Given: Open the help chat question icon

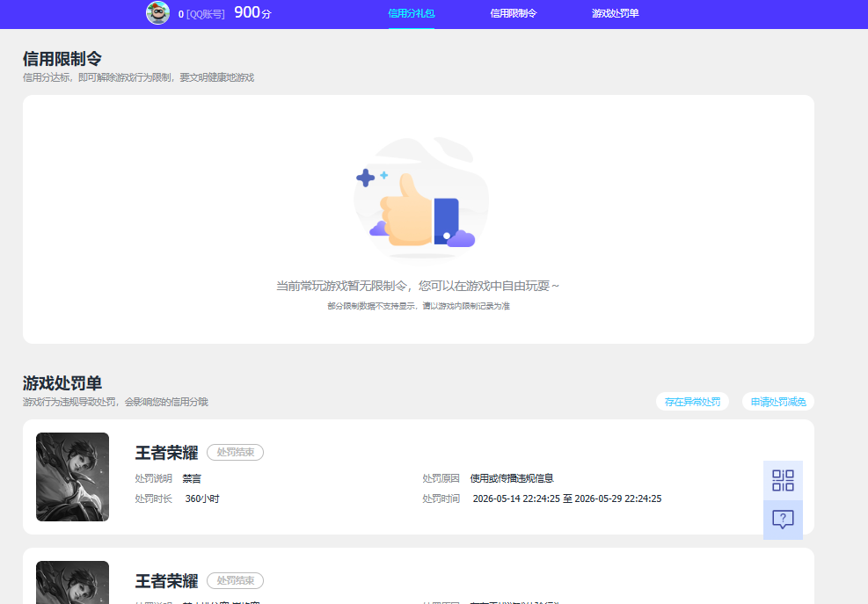Looking at the screenshot, I should click(783, 520).
